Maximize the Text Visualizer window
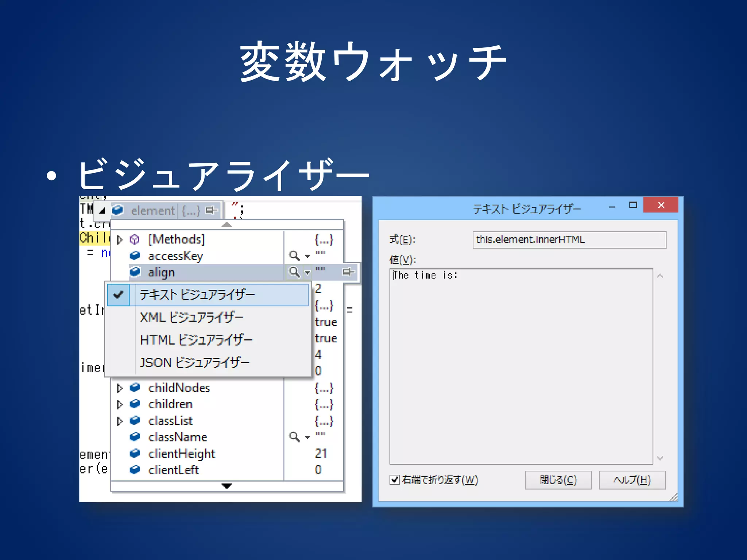Screen dimensions: 747x560 point(633,205)
